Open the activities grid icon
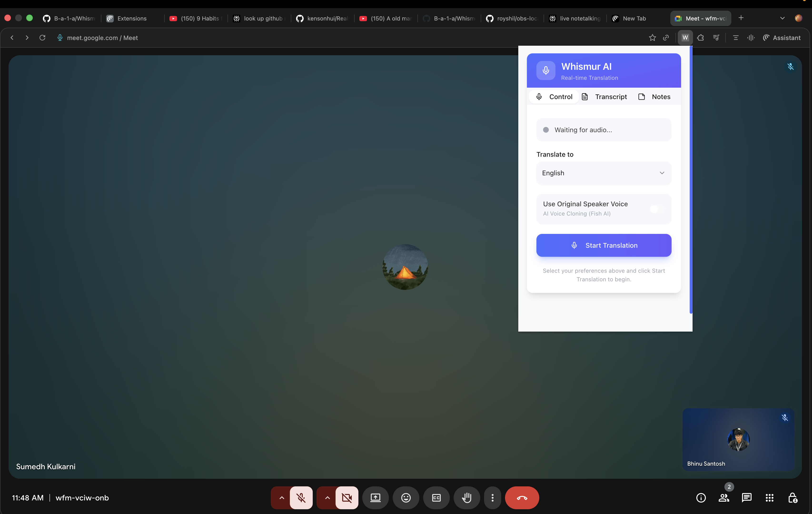812x514 pixels. point(769,498)
